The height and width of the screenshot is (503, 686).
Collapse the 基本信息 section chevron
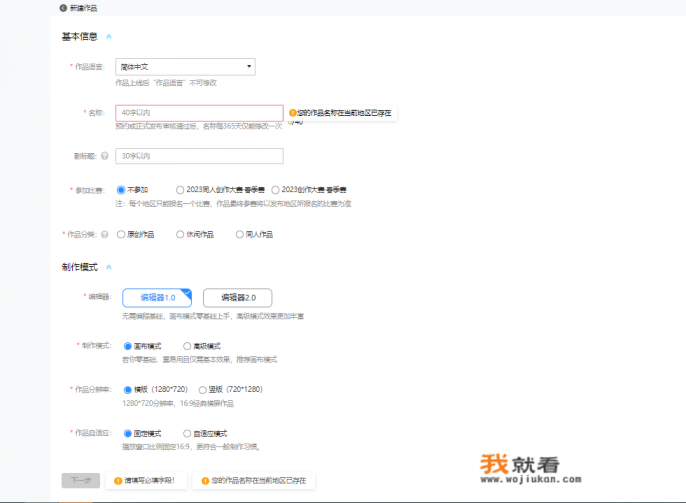point(108,37)
